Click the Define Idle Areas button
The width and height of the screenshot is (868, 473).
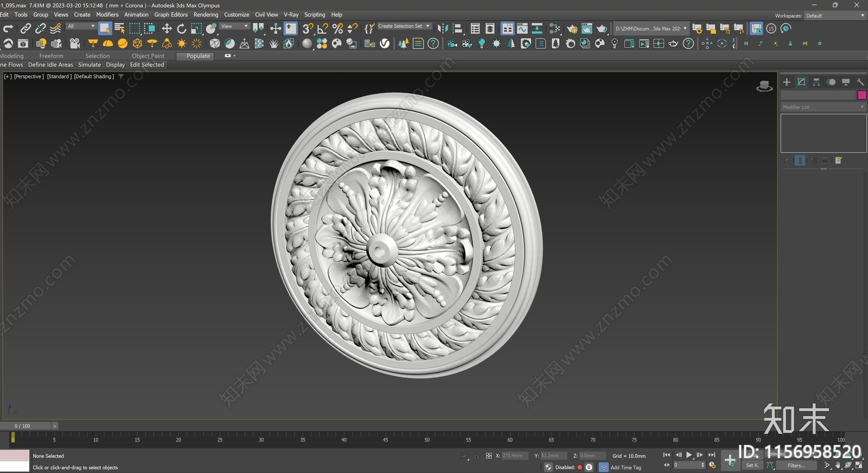(50, 65)
